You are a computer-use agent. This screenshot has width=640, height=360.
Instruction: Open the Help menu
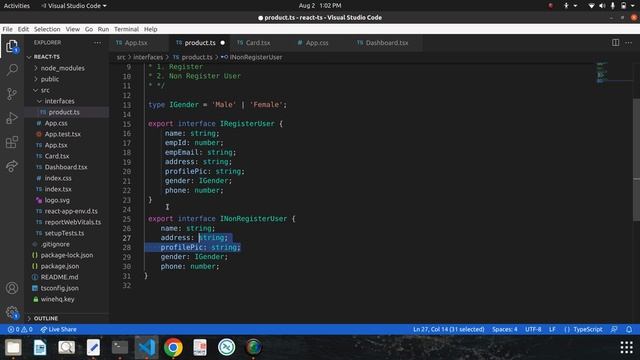(150, 29)
